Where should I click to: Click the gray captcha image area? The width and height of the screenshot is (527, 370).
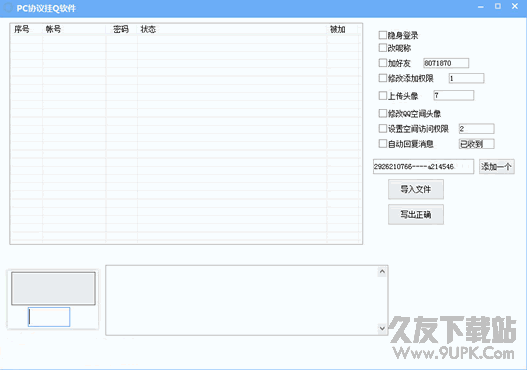(x=53, y=288)
